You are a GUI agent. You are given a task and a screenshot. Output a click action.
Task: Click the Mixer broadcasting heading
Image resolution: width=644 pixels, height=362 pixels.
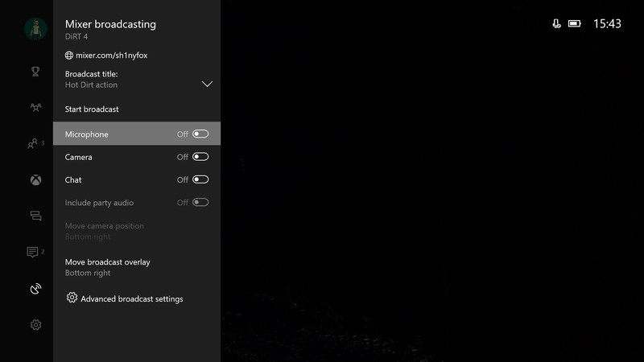point(110,24)
